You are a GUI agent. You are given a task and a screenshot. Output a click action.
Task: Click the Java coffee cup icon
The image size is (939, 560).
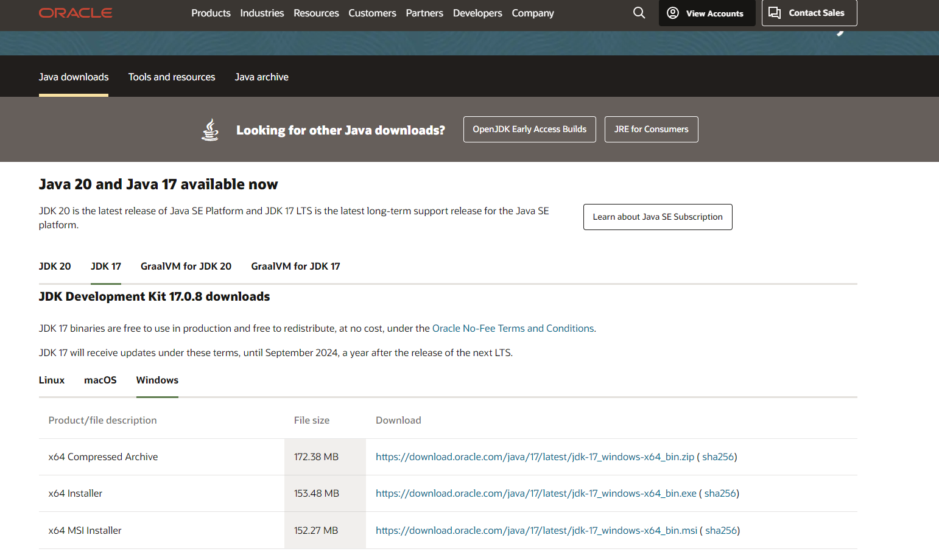click(210, 130)
